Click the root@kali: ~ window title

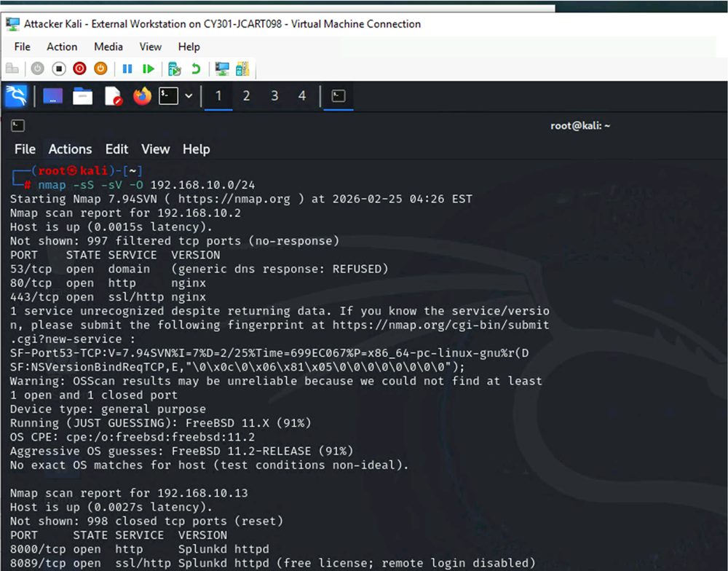[580, 126]
